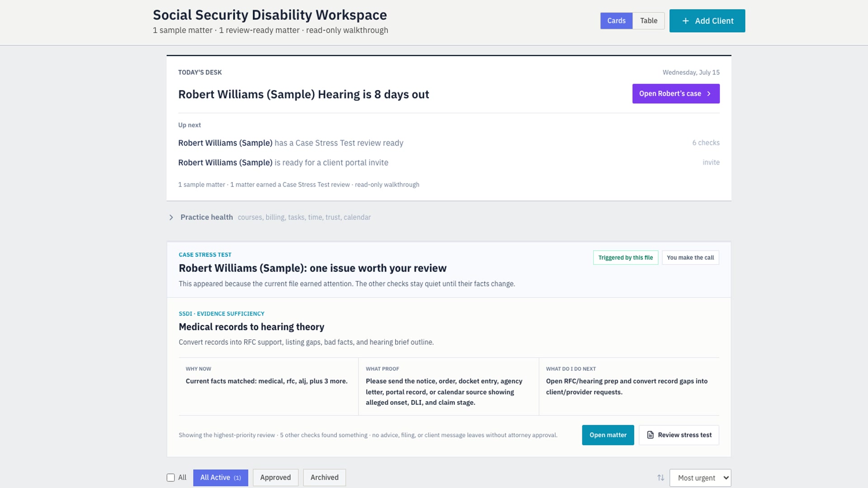Check the All select checkbox

pos(170,478)
